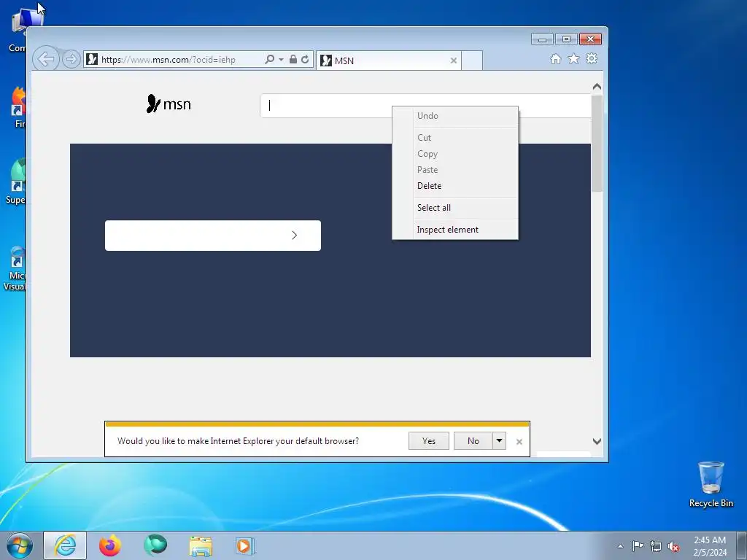Click the network status tray icon
747x560 pixels.
click(x=656, y=547)
